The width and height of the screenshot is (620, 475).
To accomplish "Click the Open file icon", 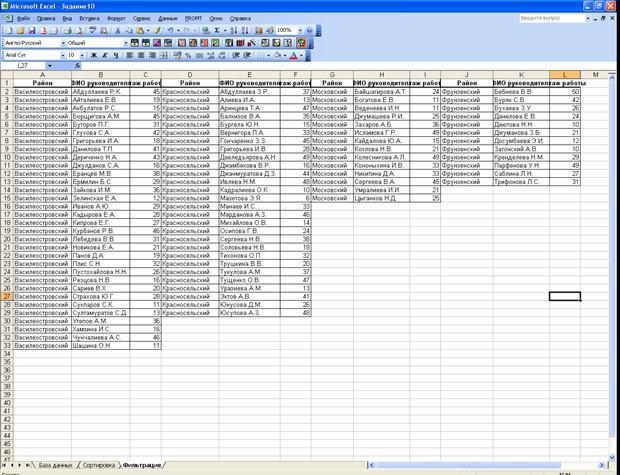I will [21, 30].
